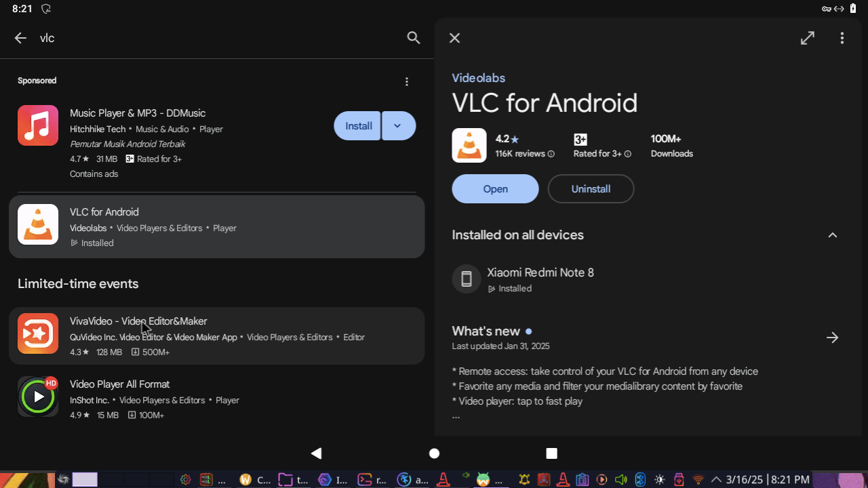This screenshot has height=488, width=868.
Task: Uninstall VLC for Android
Action: pyautogui.click(x=591, y=189)
